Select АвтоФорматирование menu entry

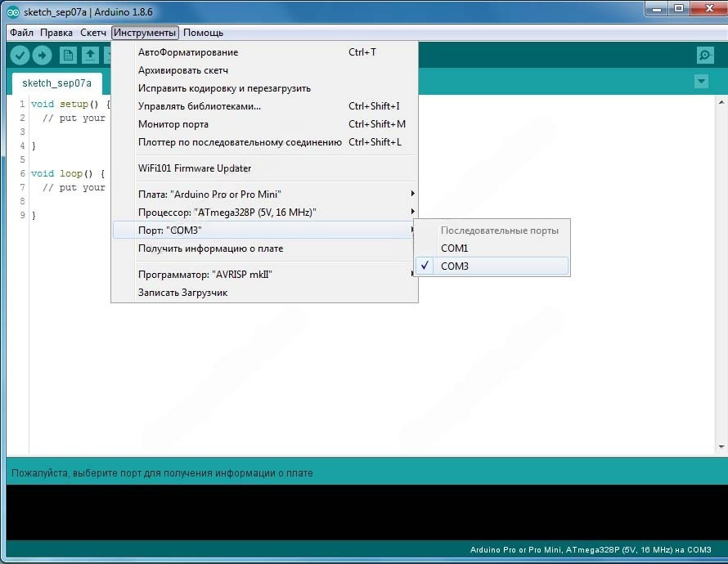[188, 52]
